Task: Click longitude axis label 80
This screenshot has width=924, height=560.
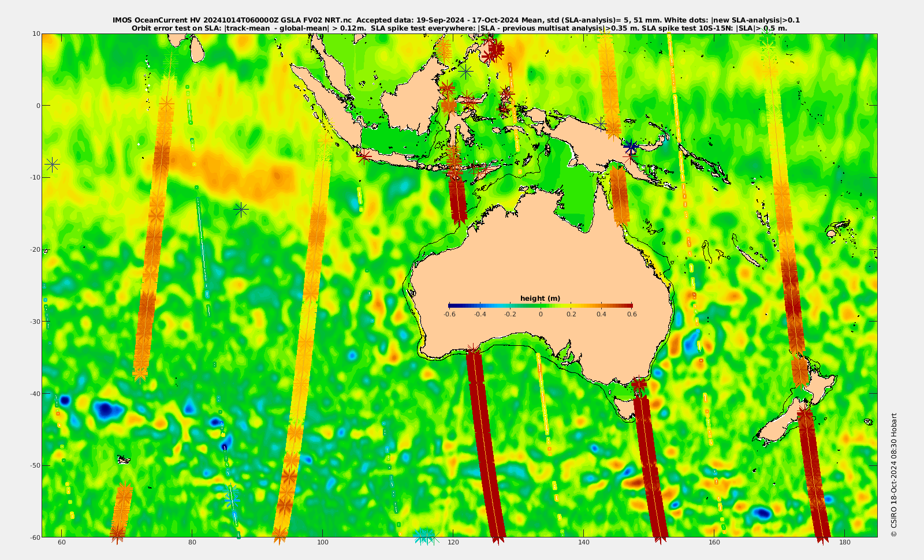Action: [x=192, y=542]
